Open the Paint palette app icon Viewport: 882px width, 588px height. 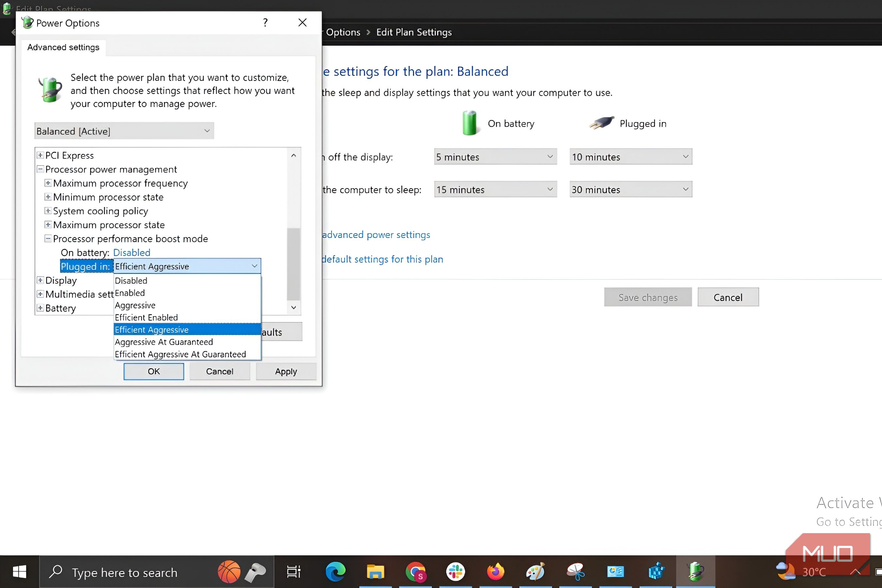click(535, 571)
